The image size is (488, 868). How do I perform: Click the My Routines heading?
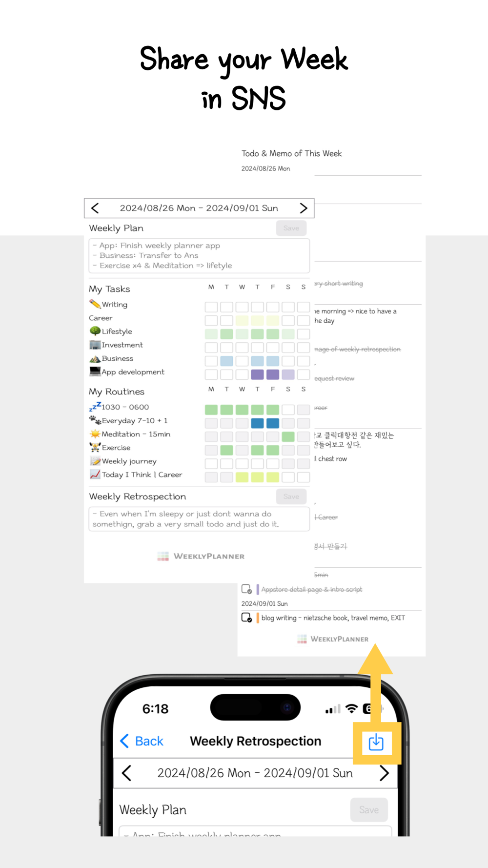click(x=117, y=392)
